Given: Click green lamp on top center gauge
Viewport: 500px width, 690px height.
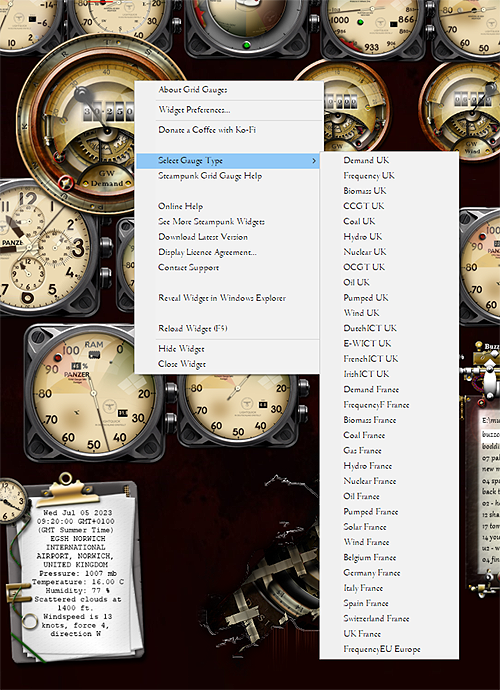Looking at the screenshot, I should pos(246,45).
